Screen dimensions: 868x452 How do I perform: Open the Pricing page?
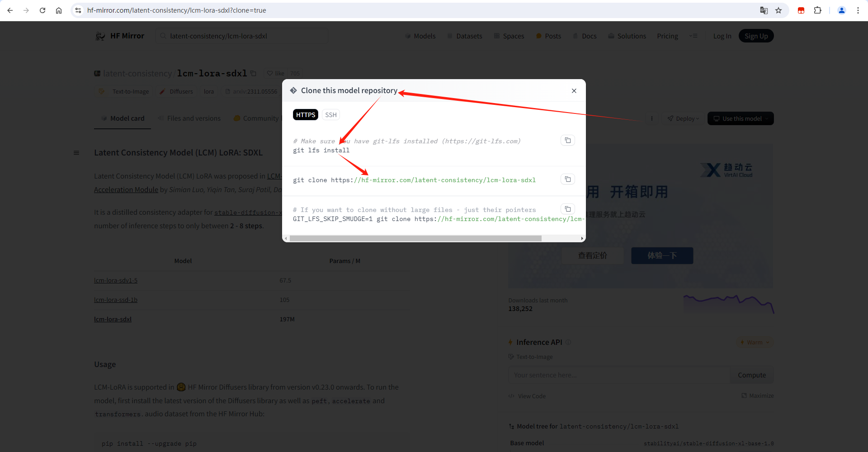pos(667,36)
